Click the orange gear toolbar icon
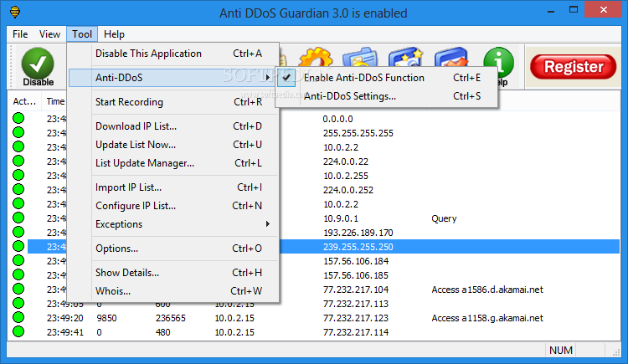 click(316, 56)
